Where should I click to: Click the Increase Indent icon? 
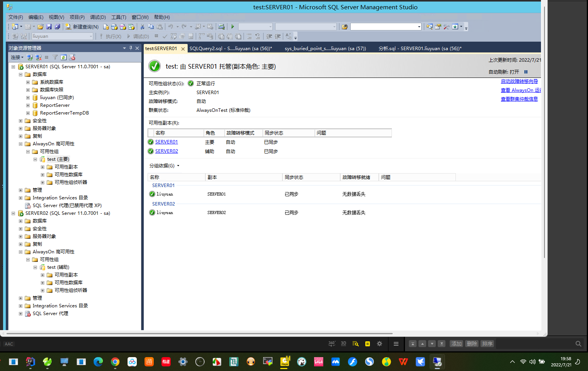(x=277, y=36)
